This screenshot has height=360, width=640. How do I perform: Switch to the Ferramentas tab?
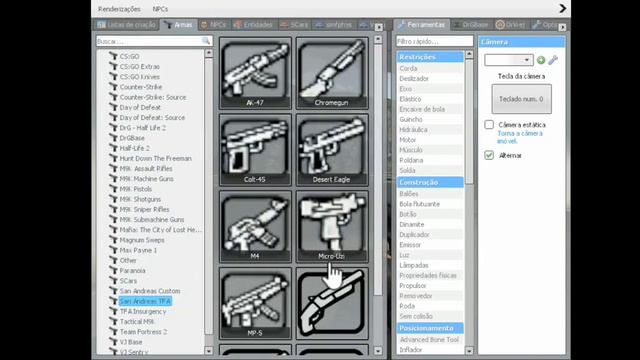(421, 25)
